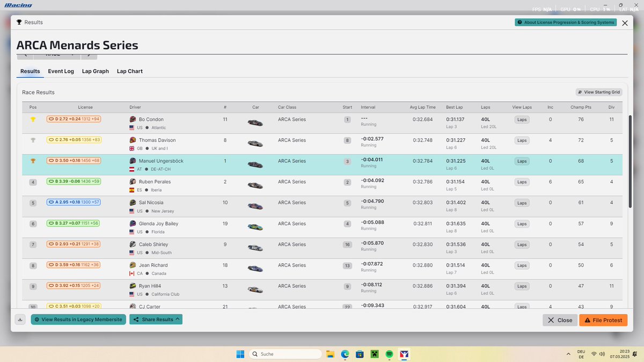Click Thomas Davison's helmet icon
This screenshot has width=644, height=362.
pos(133,140)
